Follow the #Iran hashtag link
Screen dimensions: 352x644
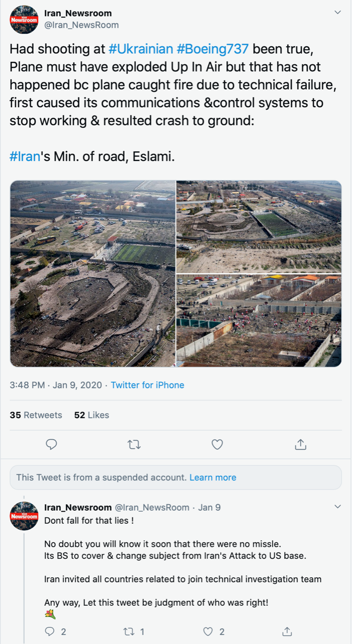[25, 156]
